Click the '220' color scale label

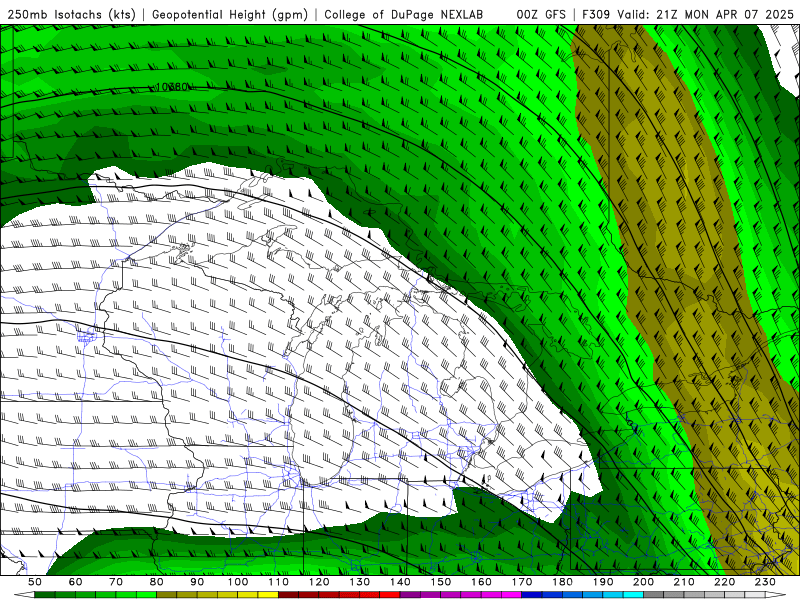[x=724, y=582]
